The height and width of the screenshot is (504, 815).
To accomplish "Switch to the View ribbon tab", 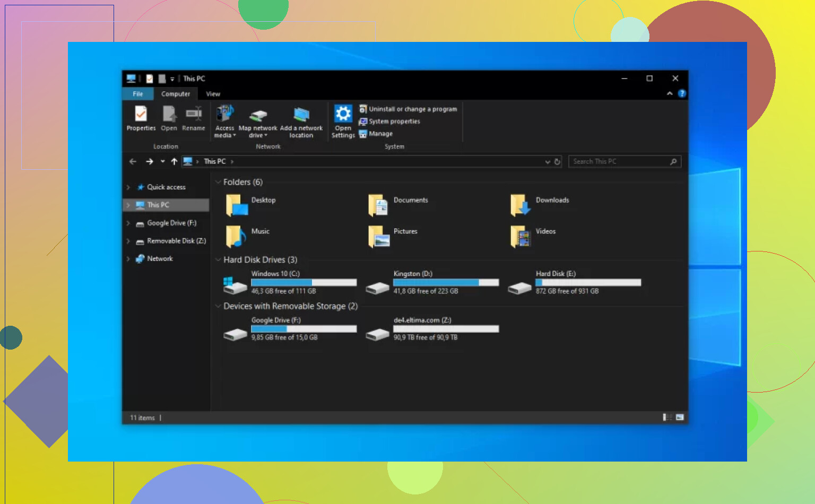I will tap(213, 94).
